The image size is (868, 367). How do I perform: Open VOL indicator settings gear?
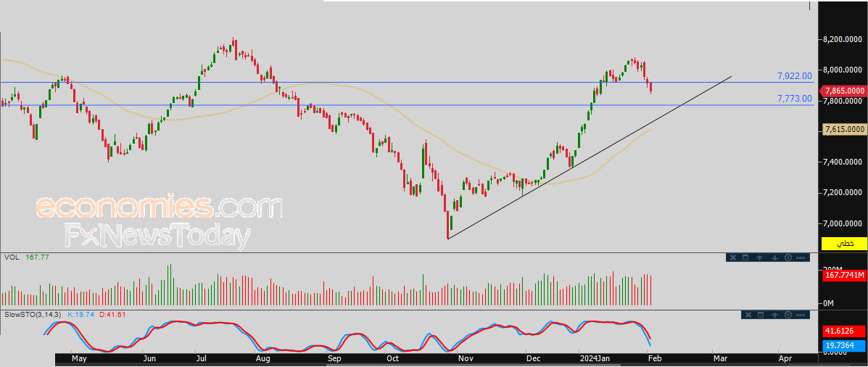pyautogui.click(x=788, y=257)
